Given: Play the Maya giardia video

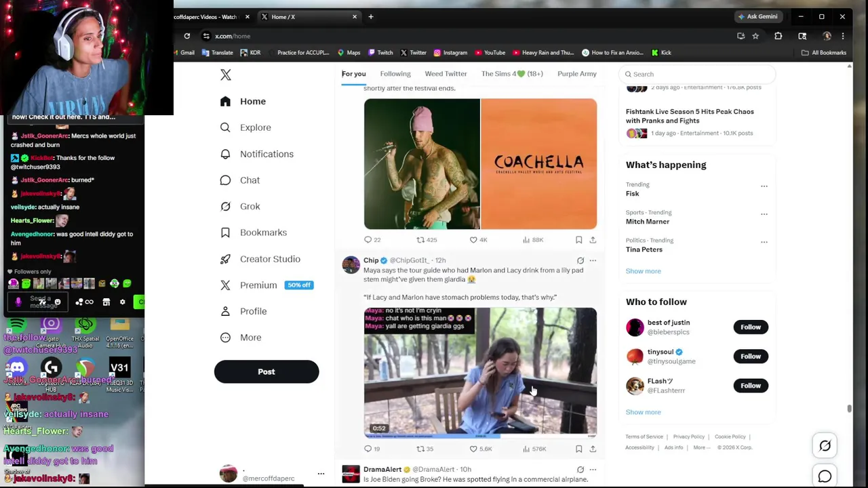Looking at the screenshot, I should pyautogui.click(x=480, y=373).
